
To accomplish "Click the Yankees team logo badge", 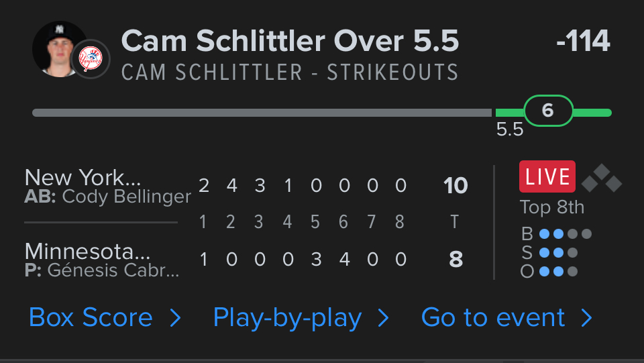I will pyautogui.click(x=90, y=58).
